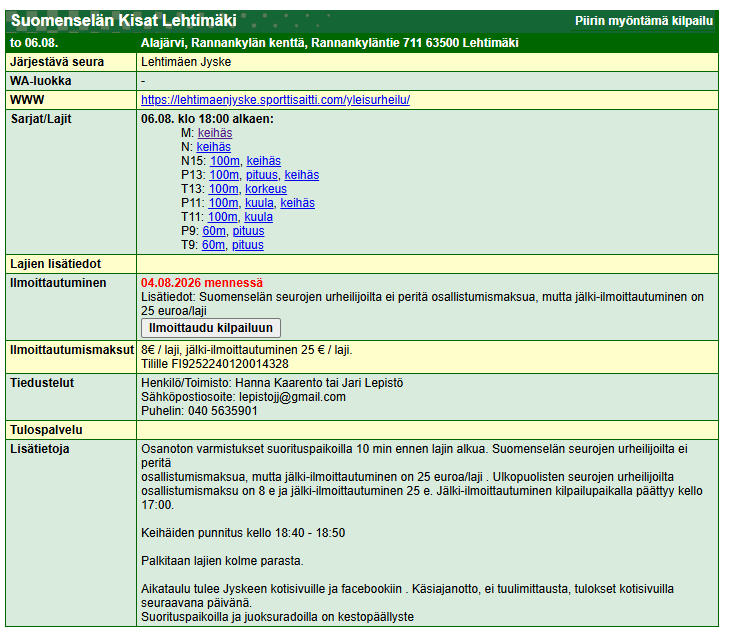This screenshot has width=730, height=637.
Task: Open T9 pituus event link
Action: click(x=248, y=244)
